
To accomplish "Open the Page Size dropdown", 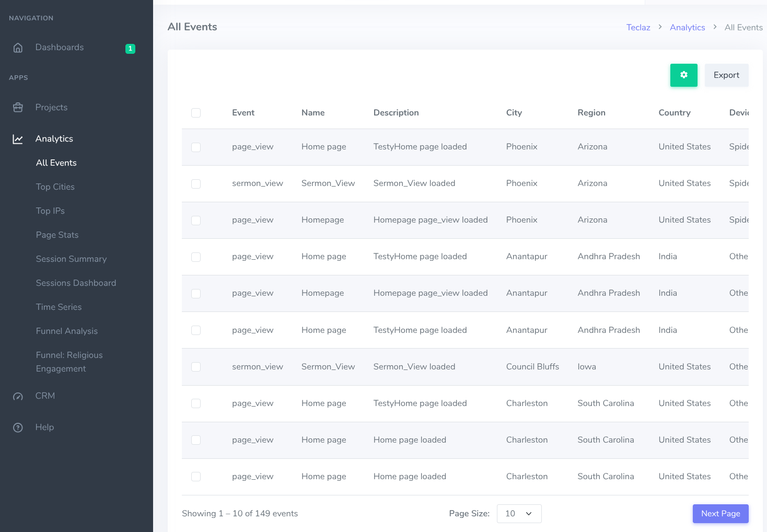I will click(519, 514).
